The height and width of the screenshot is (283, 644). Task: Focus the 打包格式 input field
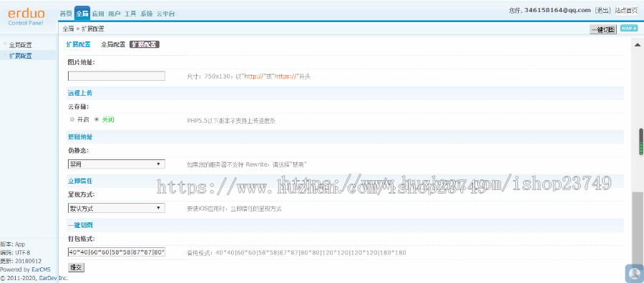tap(116, 252)
